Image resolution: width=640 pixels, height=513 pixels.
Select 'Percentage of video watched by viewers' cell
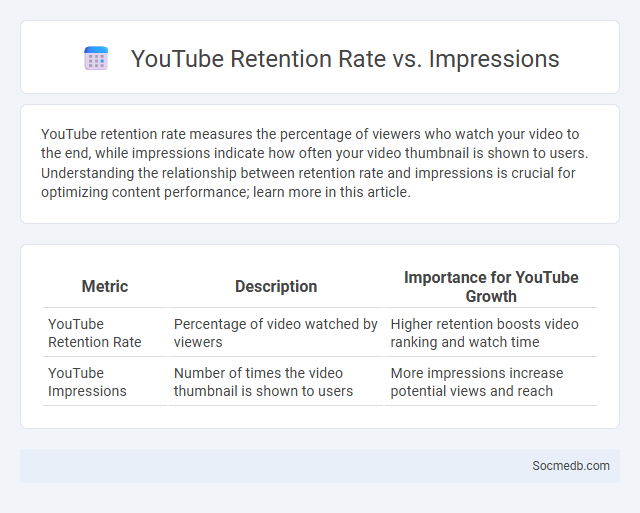click(276, 333)
